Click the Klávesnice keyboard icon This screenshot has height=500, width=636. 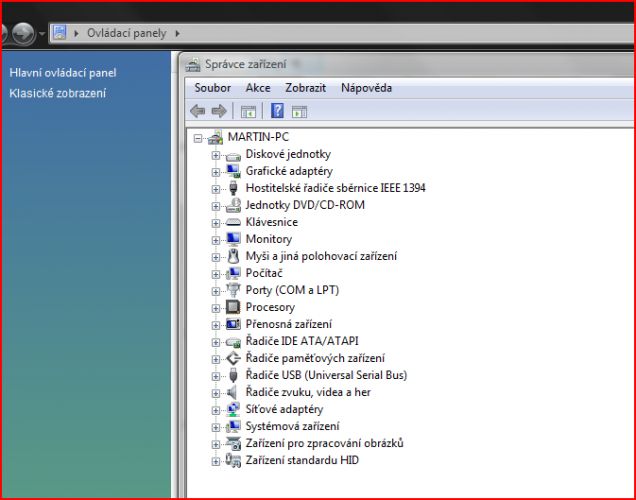pyautogui.click(x=233, y=222)
